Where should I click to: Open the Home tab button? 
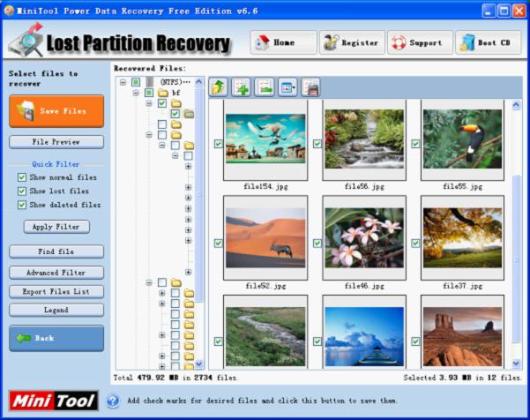(x=283, y=42)
